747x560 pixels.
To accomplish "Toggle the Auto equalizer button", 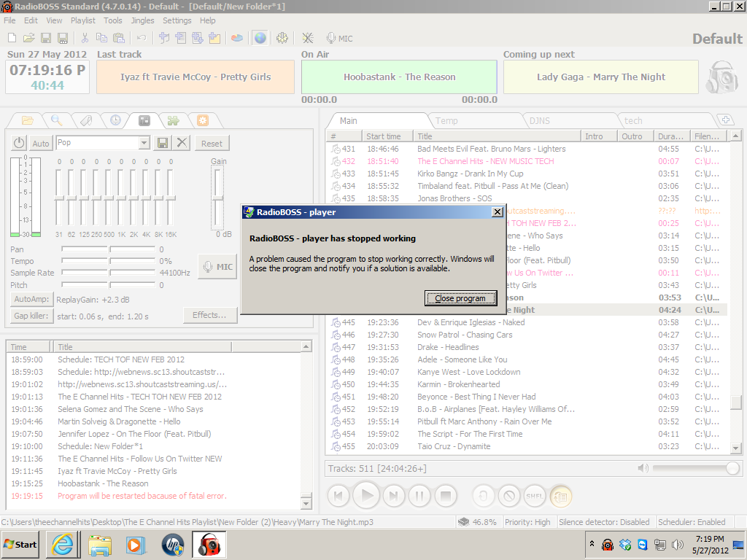I will tap(41, 143).
